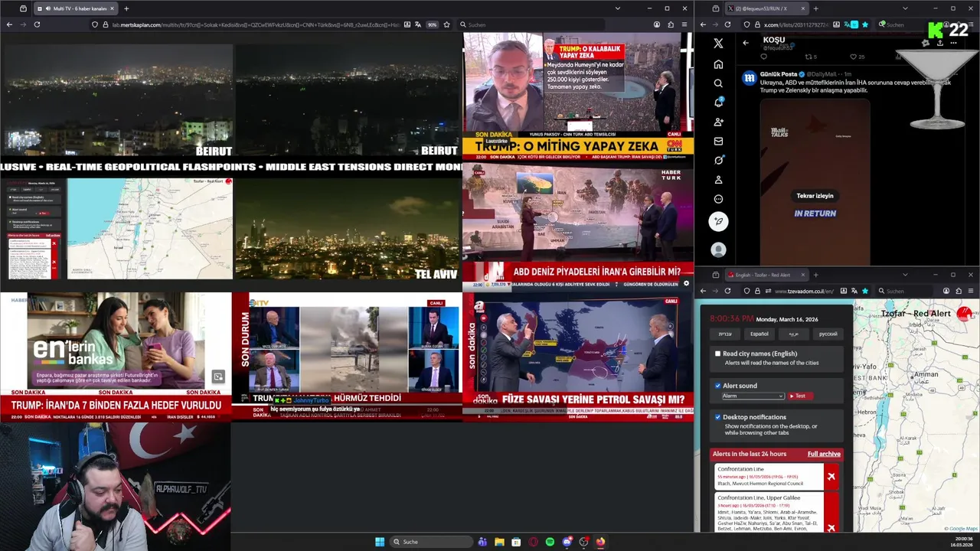Open Firefox from the taskbar
Image resolution: width=980 pixels, height=551 pixels.
point(600,542)
